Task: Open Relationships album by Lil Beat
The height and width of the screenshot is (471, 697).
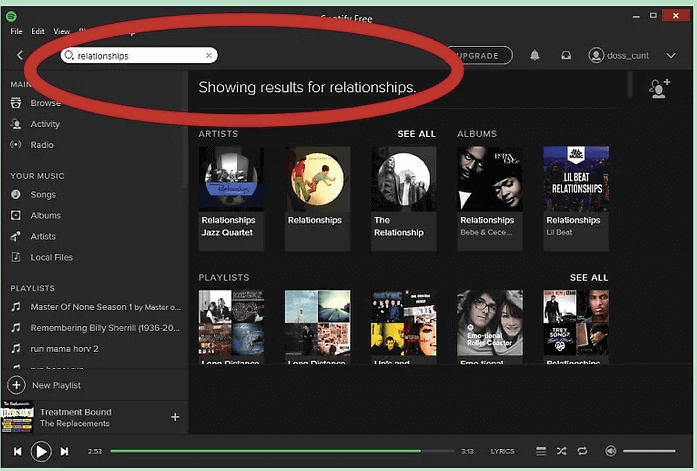Action: point(576,199)
